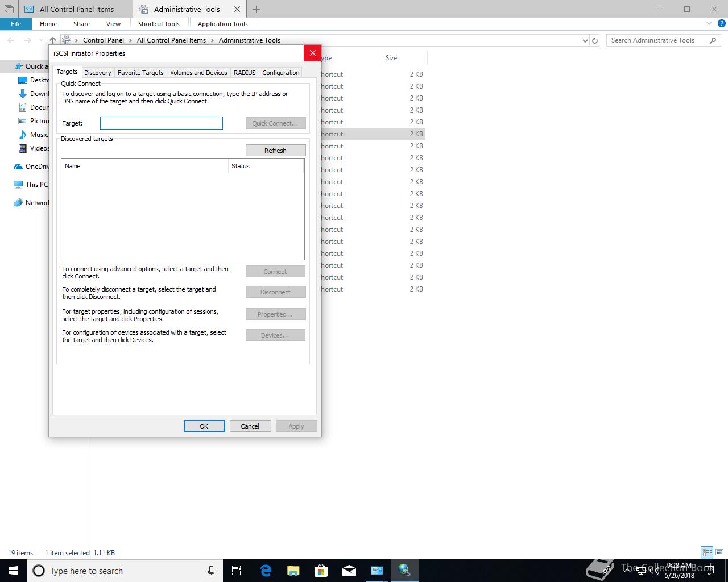The image size is (728, 582).
Task: Click the Help question mark icon
Action: (x=722, y=24)
